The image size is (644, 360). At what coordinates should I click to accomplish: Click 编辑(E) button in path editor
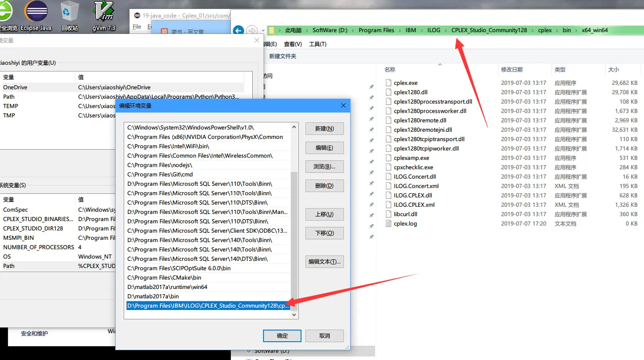[x=324, y=148]
